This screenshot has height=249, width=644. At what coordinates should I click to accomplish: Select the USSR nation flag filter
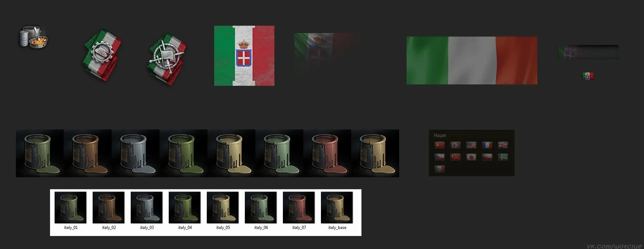tap(439, 145)
